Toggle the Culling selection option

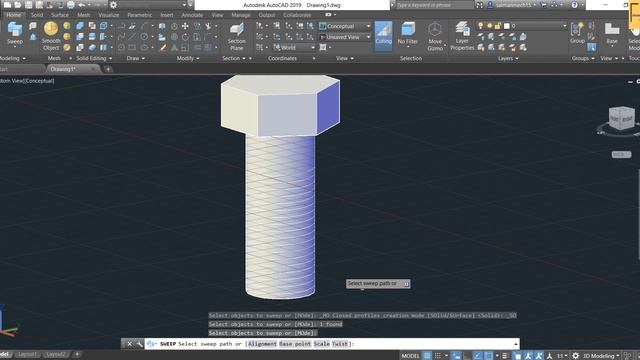click(x=383, y=36)
